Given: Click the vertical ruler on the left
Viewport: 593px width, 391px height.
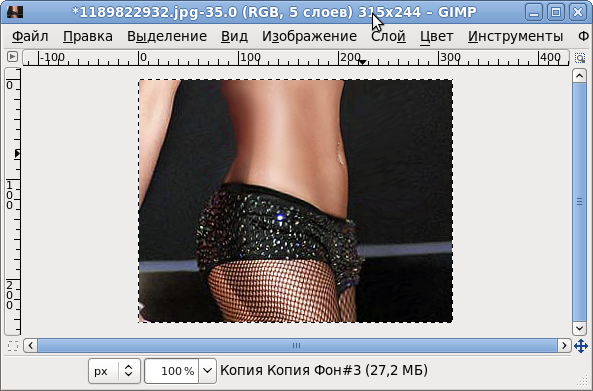Looking at the screenshot, I should [13, 202].
